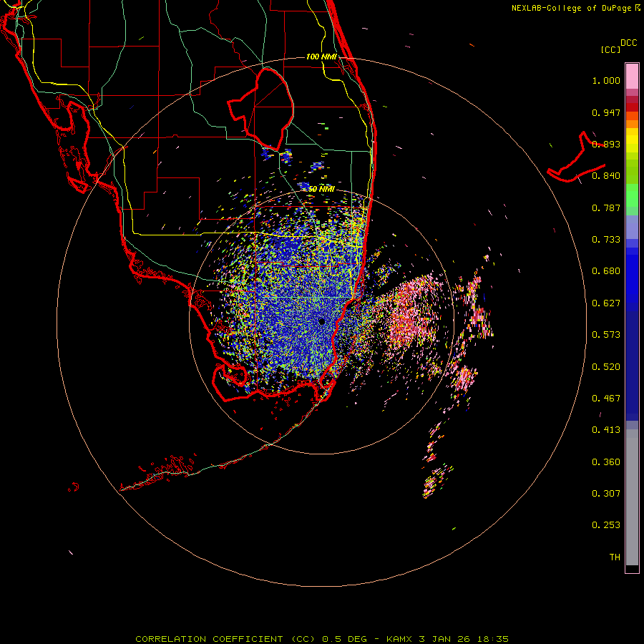Select the 0.787 color scale value
This screenshot has width=644, height=644.
[x=606, y=208]
